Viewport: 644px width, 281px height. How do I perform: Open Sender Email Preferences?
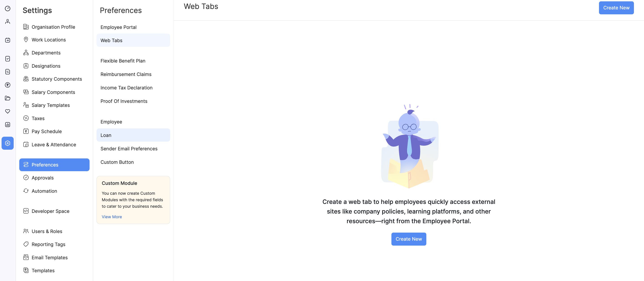click(x=129, y=148)
